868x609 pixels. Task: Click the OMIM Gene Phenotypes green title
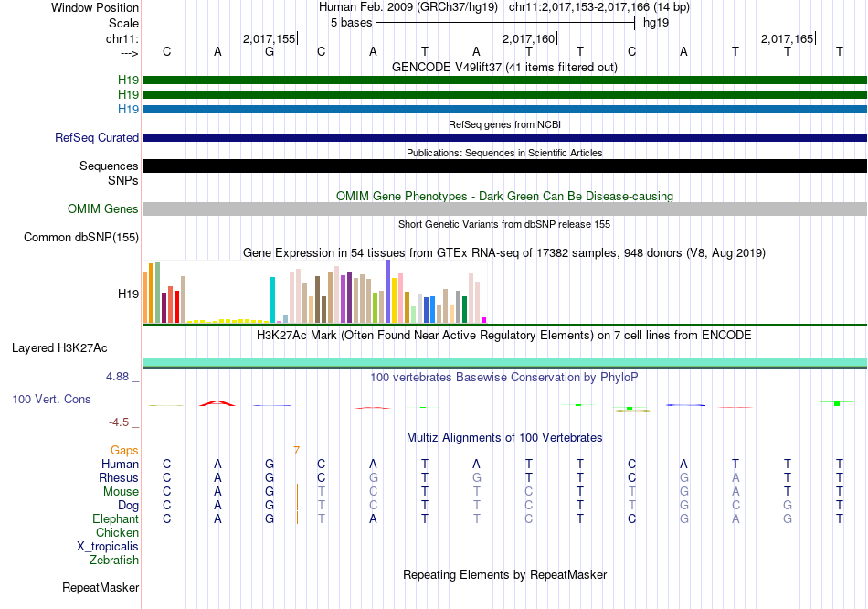[504, 197]
